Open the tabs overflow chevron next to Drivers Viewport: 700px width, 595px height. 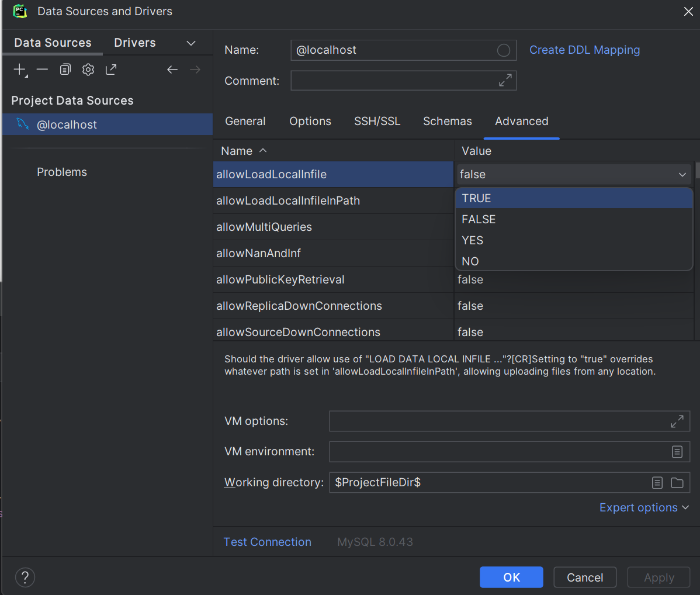click(x=191, y=43)
